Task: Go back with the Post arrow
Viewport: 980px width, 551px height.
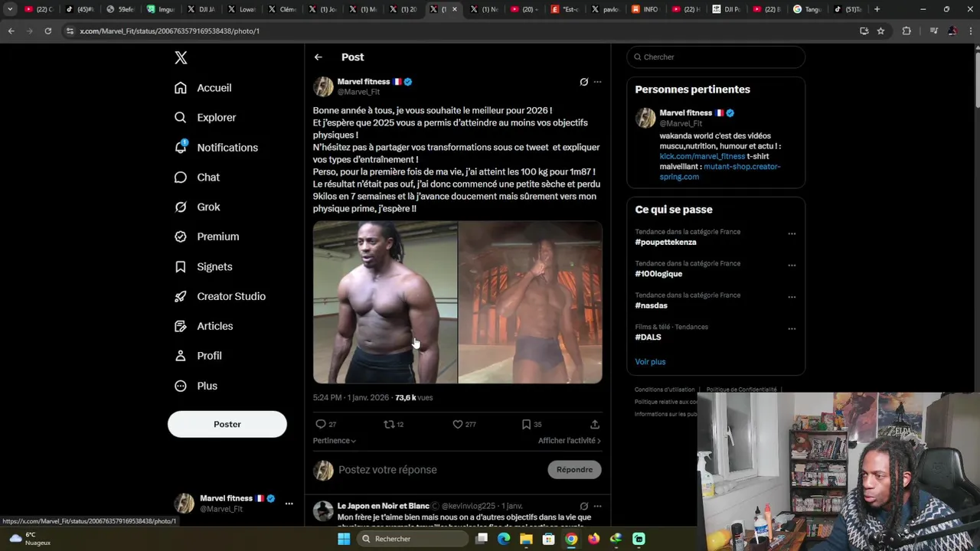Action: pyautogui.click(x=318, y=57)
